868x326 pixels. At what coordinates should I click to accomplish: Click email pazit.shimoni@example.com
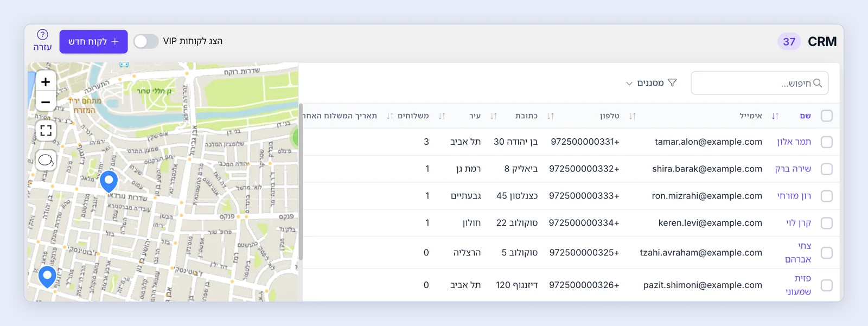pyautogui.click(x=703, y=285)
